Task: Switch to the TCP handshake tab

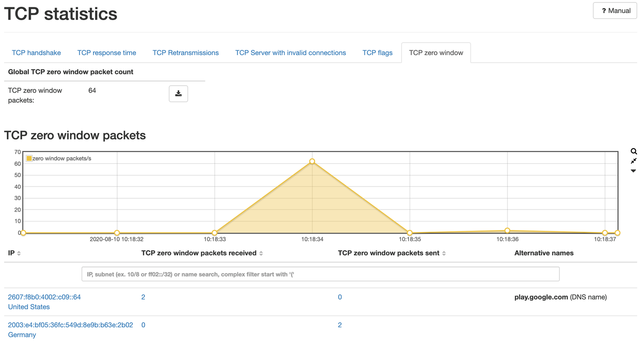Action: (36, 53)
